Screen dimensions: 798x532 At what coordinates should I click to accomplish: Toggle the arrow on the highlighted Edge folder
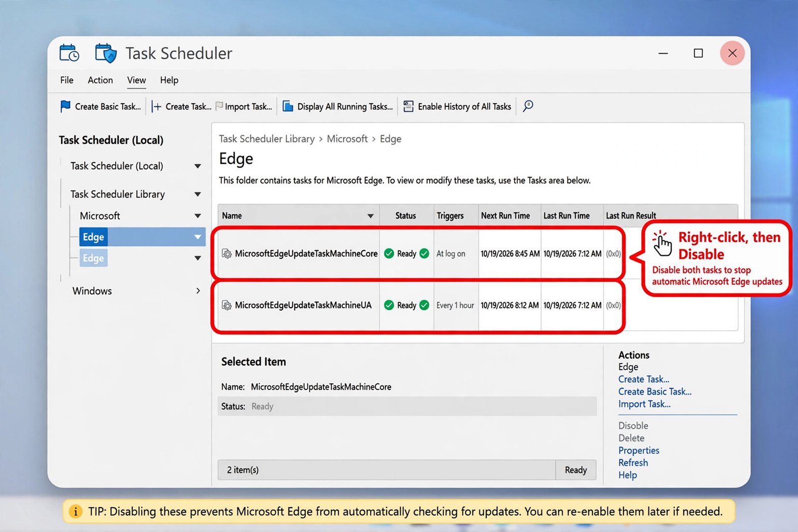pyautogui.click(x=198, y=237)
